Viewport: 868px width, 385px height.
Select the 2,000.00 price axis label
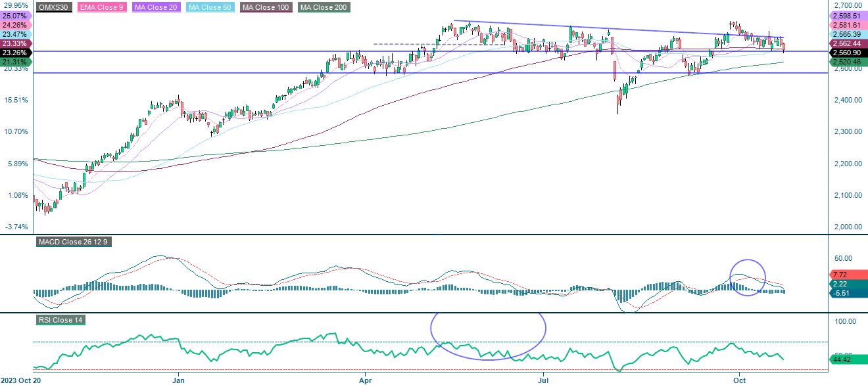848,227
